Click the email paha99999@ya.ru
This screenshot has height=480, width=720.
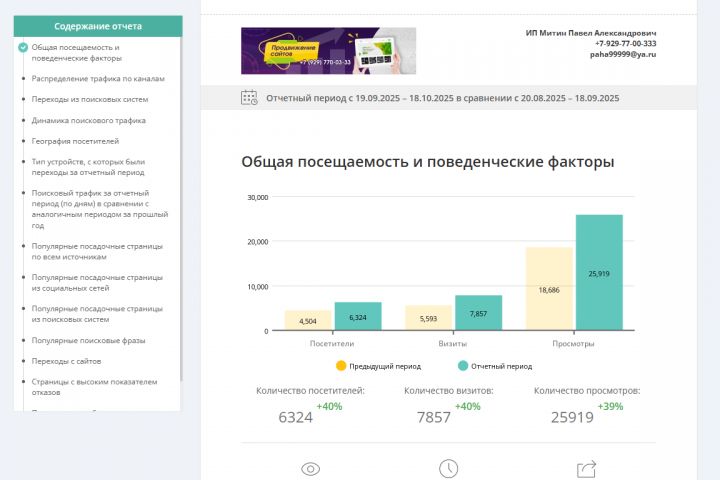point(623,54)
